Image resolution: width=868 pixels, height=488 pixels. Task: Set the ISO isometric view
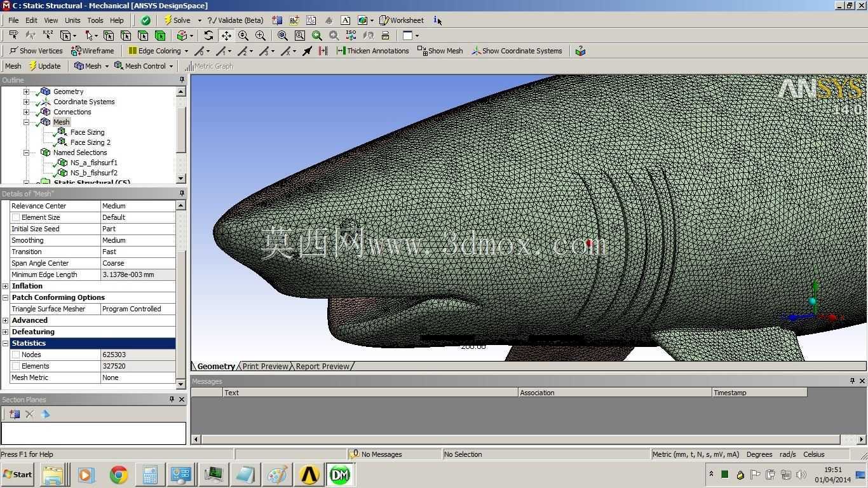351,36
